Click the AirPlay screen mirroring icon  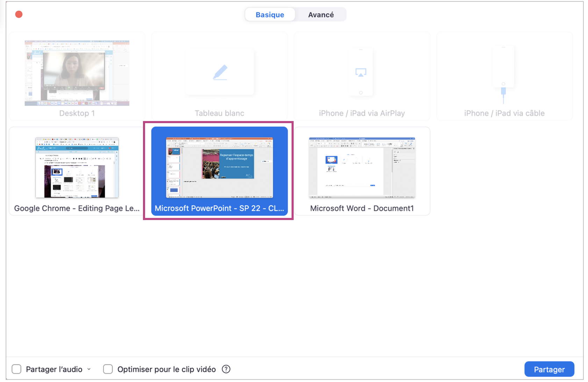click(x=361, y=72)
